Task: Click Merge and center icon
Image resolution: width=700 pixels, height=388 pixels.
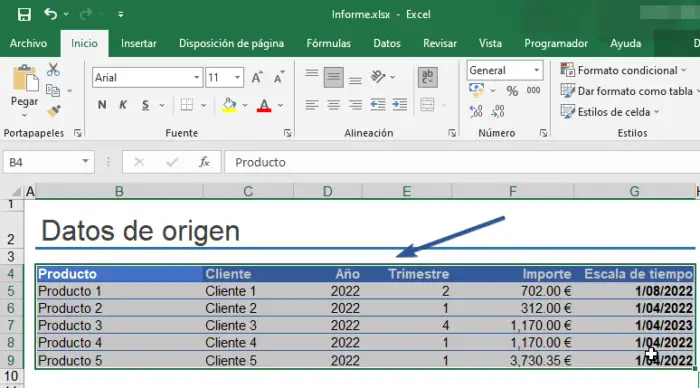Action: [x=427, y=105]
